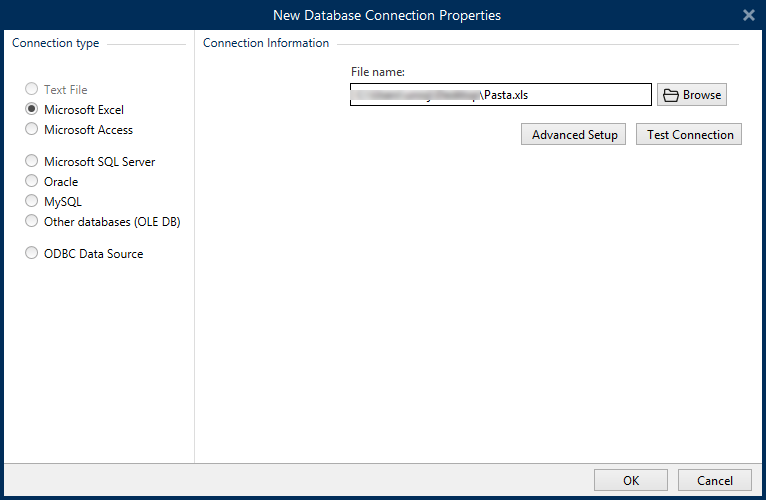
Task: Select the Oracle database option
Action: [x=32, y=182]
